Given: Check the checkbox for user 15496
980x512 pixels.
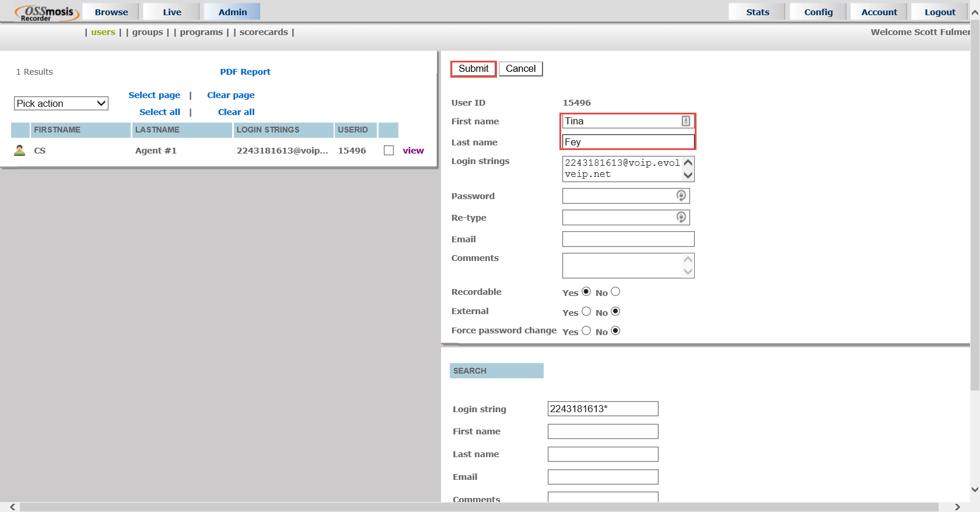Looking at the screenshot, I should click(388, 151).
